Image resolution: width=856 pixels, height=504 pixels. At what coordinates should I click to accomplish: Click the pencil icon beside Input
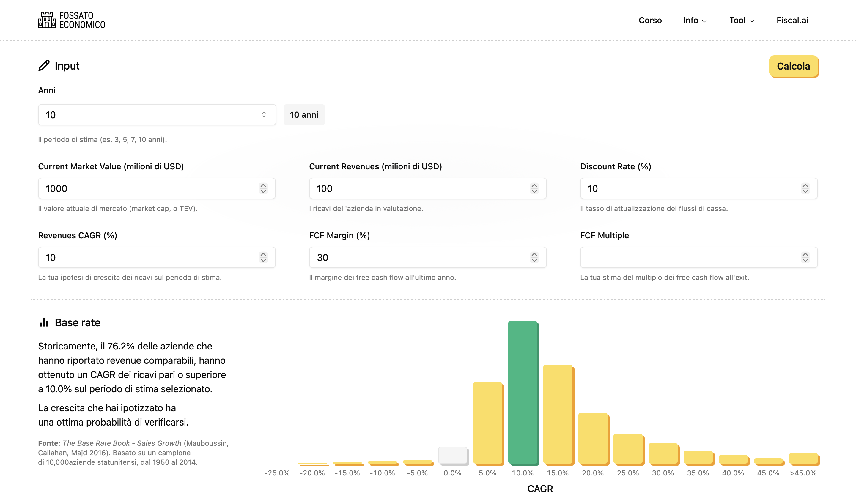coord(44,66)
